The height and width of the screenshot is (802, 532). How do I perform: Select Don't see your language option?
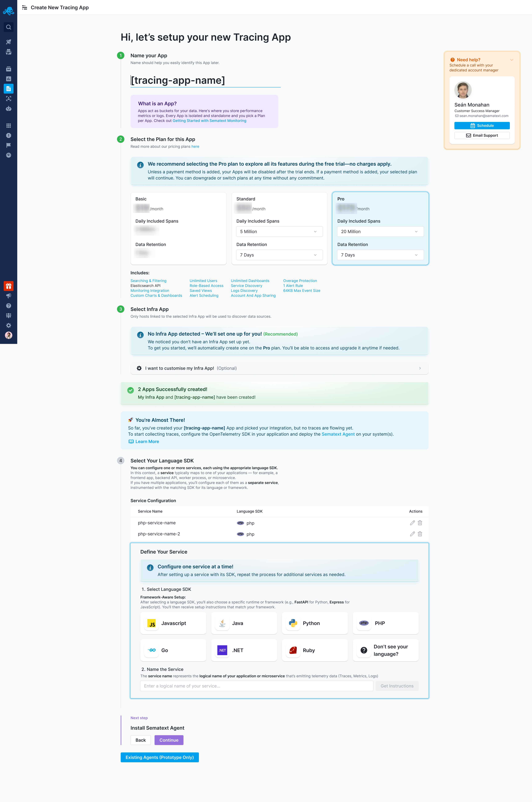pos(385,650)
